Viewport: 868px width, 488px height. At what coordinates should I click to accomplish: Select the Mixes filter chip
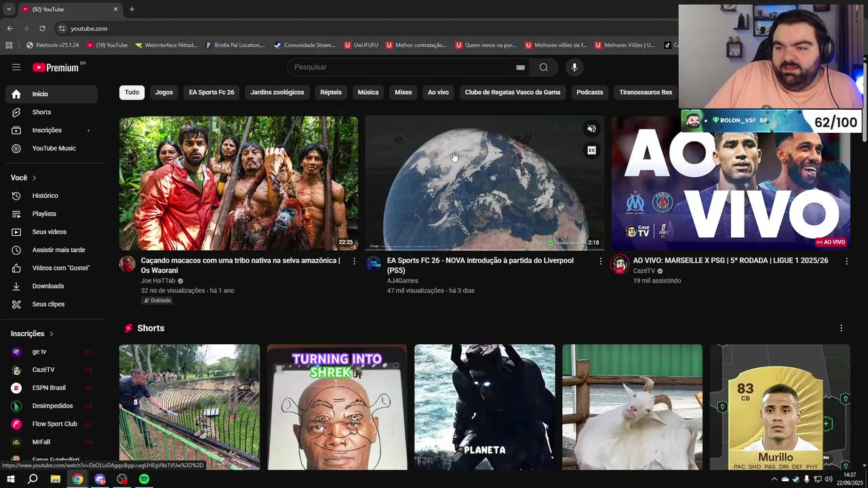tap(403, 92)
